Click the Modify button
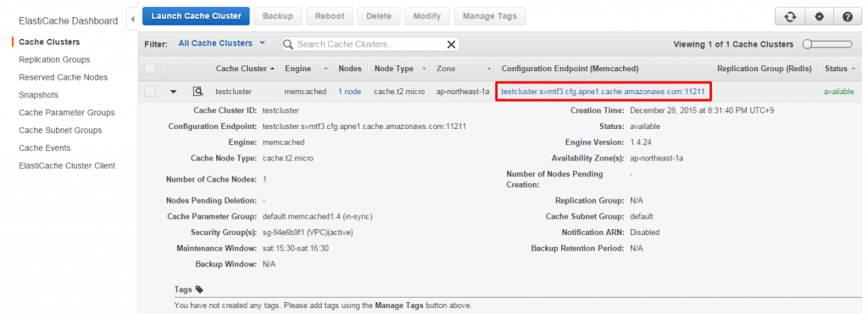 click(x=427, y=16)
